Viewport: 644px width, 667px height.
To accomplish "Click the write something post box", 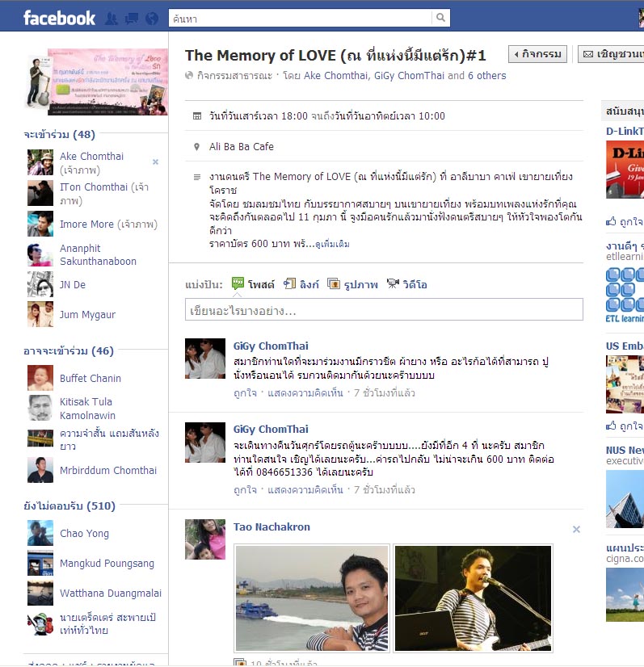I will pos(384,309).
